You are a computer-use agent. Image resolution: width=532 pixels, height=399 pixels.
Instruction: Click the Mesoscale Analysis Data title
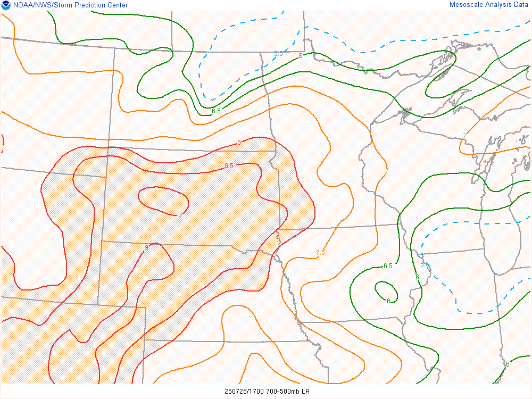[x=489, y=5]
